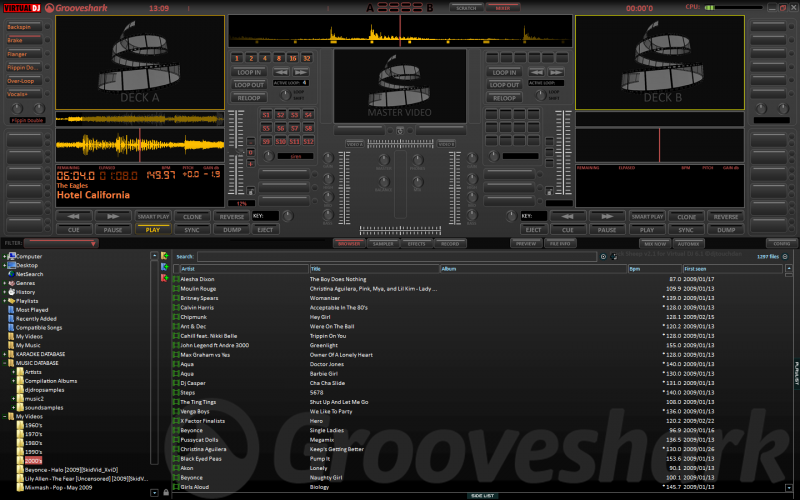Image resolution: width=800 pixels, height=500 pixels.
Task: Open the Config button
Action: point(781,243)
